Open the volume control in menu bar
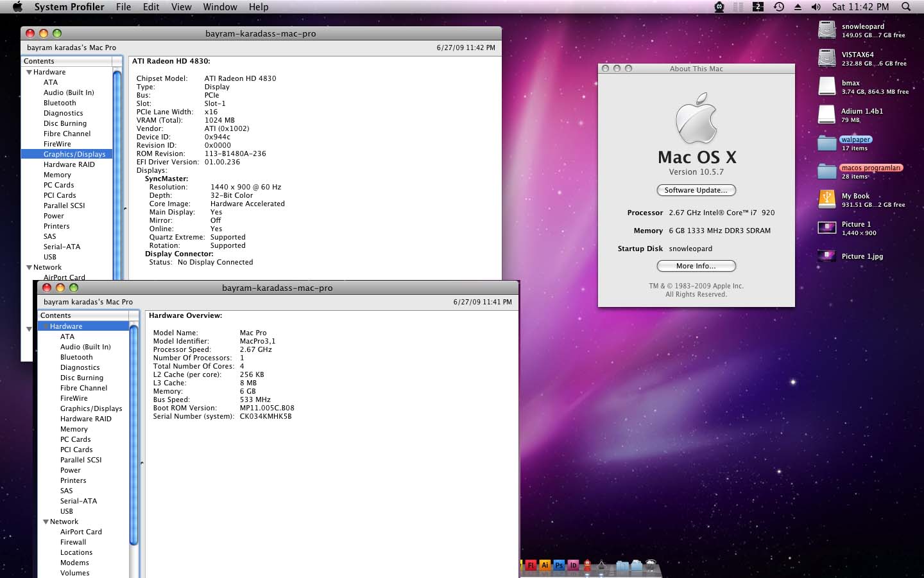This screenshot has height=578, width=924. click(816, 6)
